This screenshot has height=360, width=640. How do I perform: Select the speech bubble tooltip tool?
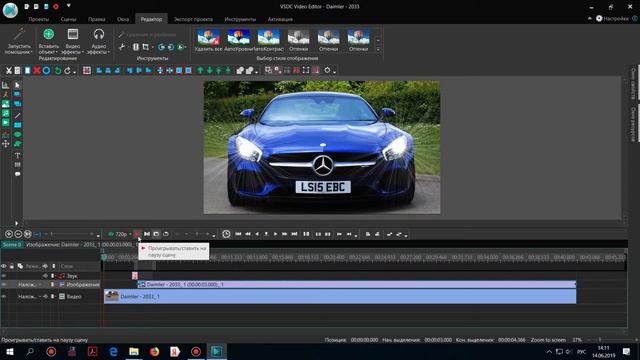click(17, 174)
